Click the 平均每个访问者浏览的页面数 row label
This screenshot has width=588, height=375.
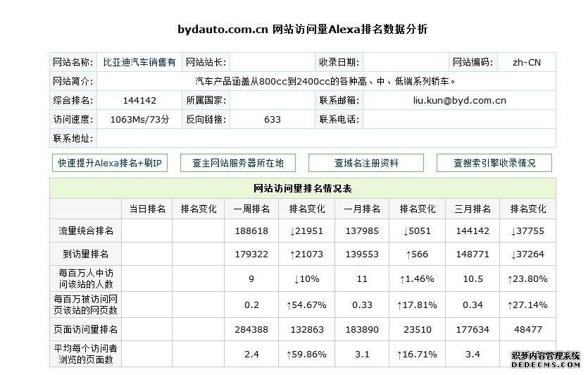tap(85, 354)
